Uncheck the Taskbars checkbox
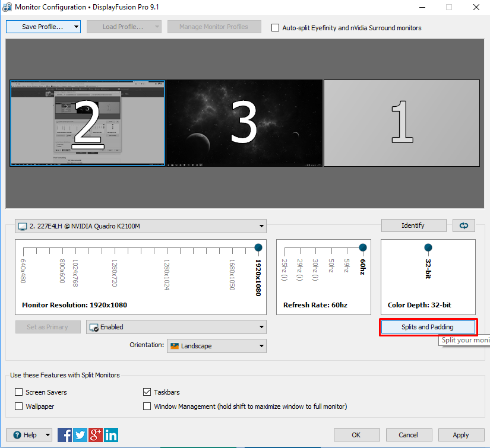 pyautogui.click(x=147, y=392)
